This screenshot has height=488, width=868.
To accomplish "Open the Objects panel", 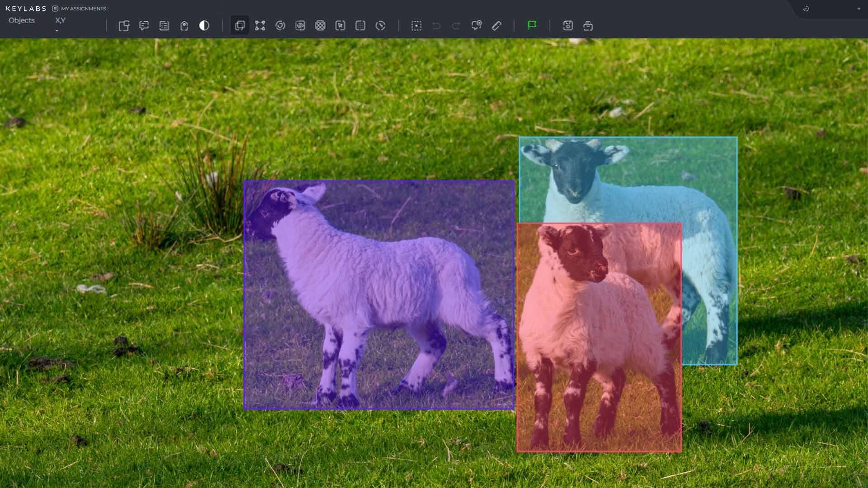I will [x=22, y=20].
